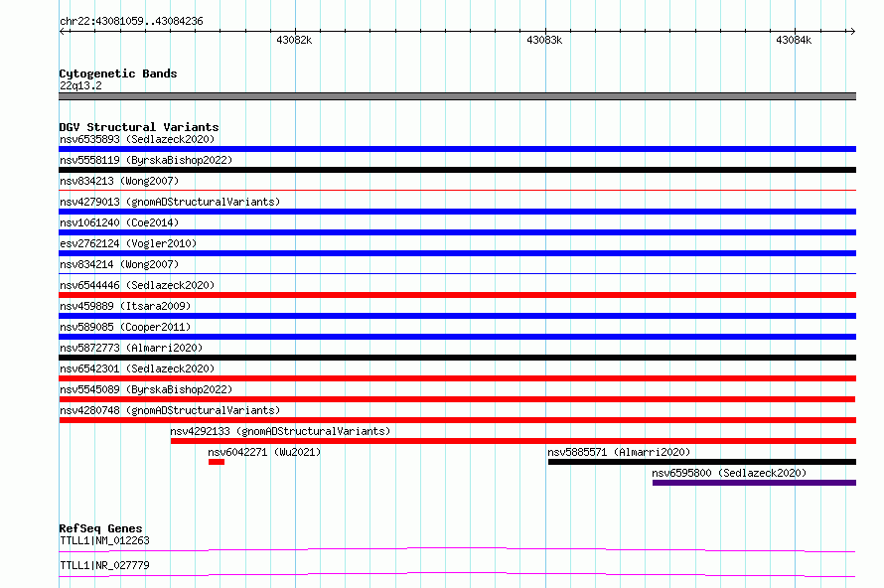
Task: Click the magenta TTLL1 NM_012263 gene line
Action: click(457, 549)
